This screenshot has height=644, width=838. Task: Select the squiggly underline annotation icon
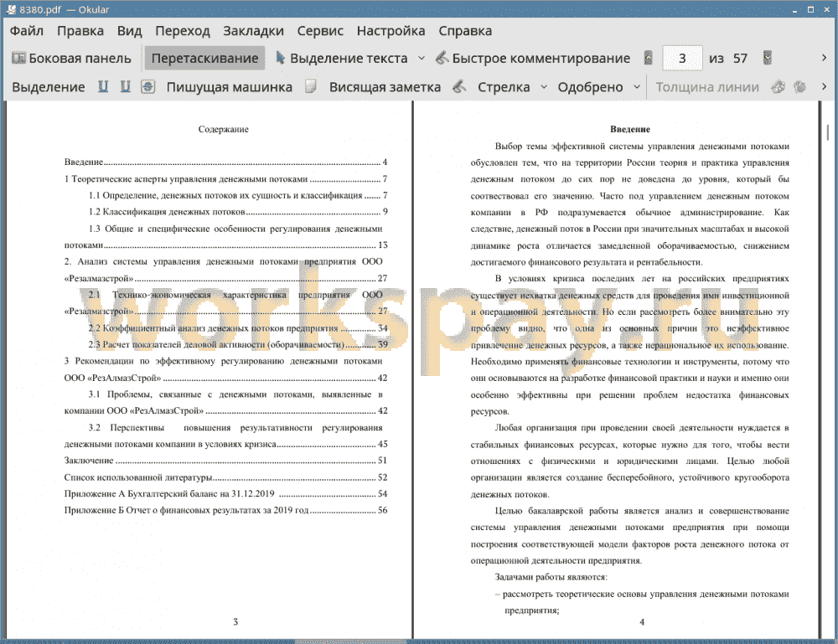pos(125,86)
